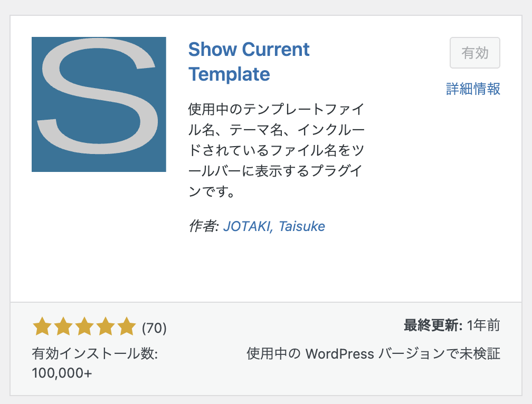Screen dimensions: 532x404
Task: Click the fourth rating star
Action: coord(106,326)
